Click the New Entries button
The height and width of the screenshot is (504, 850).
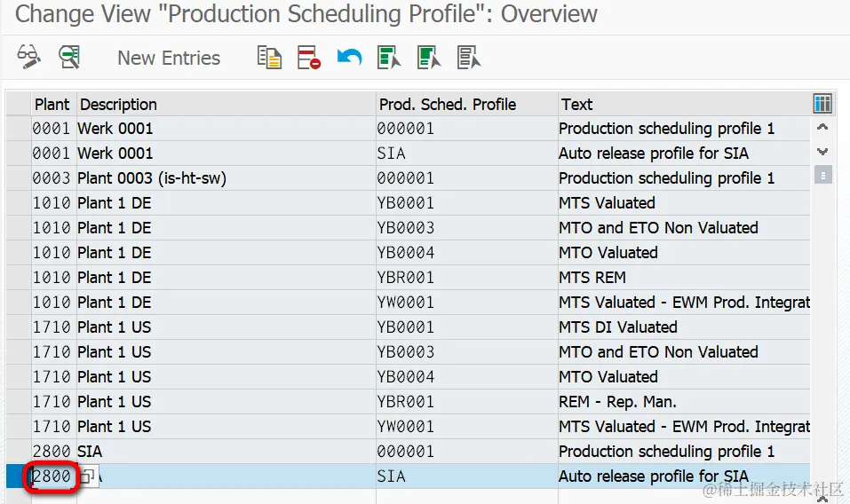[169, 58]
